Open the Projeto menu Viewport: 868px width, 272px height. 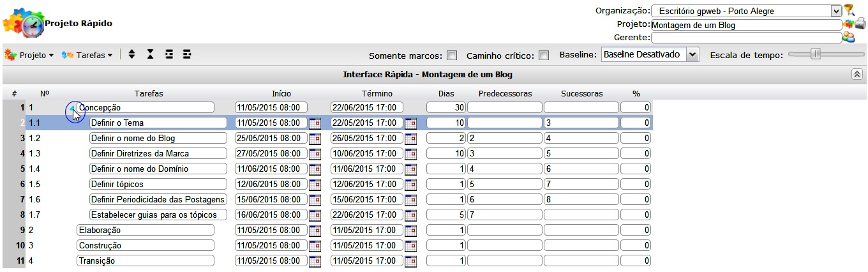(29, 56)
